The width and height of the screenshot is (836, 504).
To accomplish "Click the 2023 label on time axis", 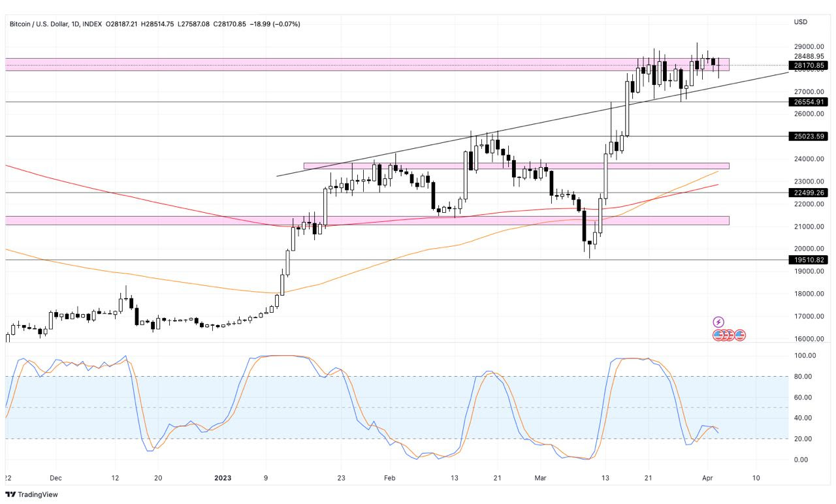I will coord(224,477).
